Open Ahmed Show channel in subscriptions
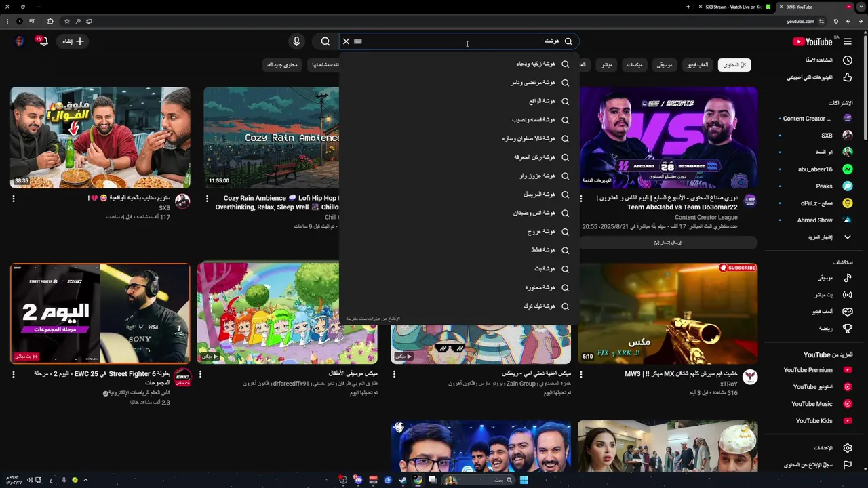The height and width of the screenshot is (488, 868). tap(816, 220)
